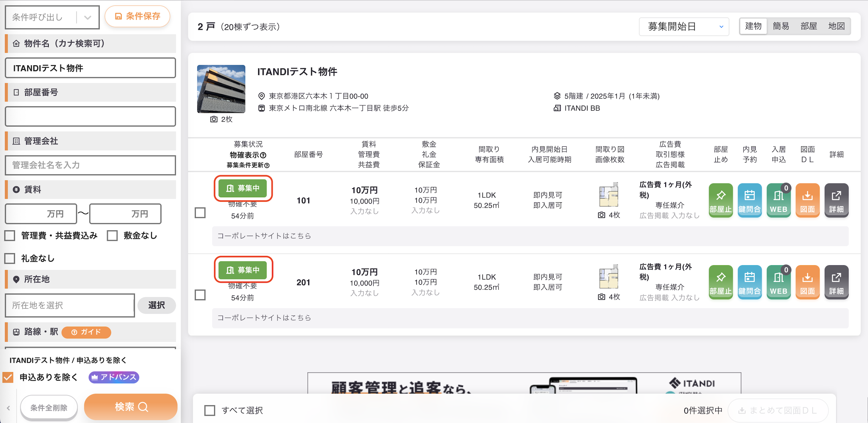The image size is (868, 423).
Task: Open 詳細 external link for room 201
Action: [836, 282]
